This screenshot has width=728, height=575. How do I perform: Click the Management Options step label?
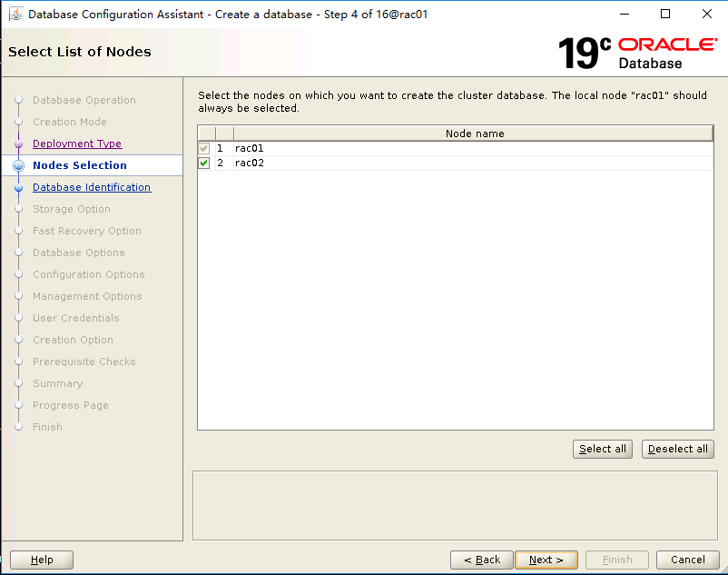tap(87, 296)
